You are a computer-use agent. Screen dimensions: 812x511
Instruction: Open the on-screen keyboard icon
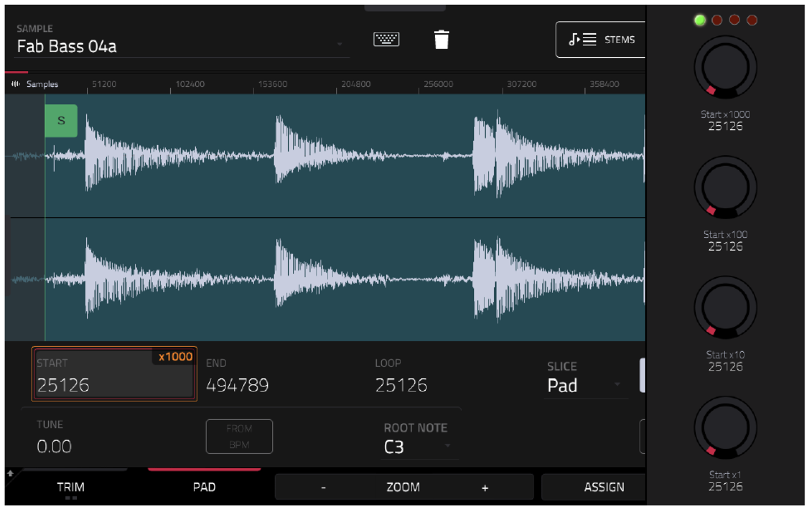(386, 39)
